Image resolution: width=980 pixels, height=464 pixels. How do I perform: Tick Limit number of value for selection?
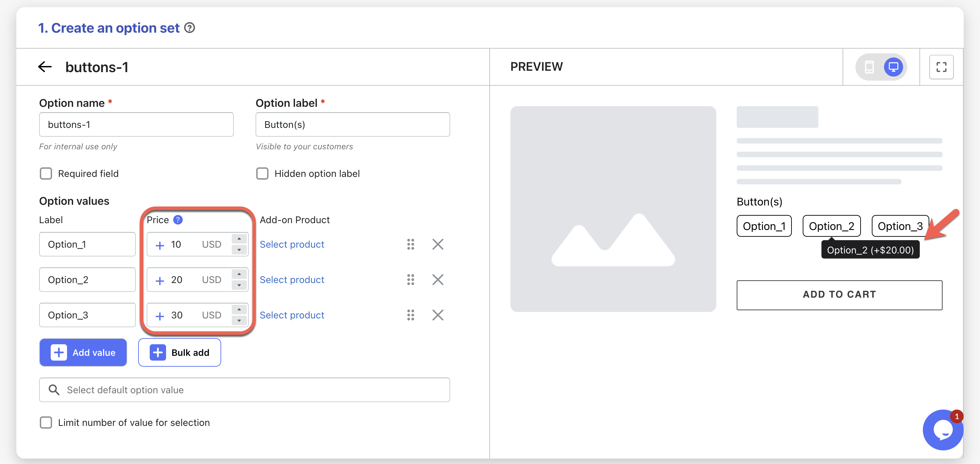[x=46, y=422]
